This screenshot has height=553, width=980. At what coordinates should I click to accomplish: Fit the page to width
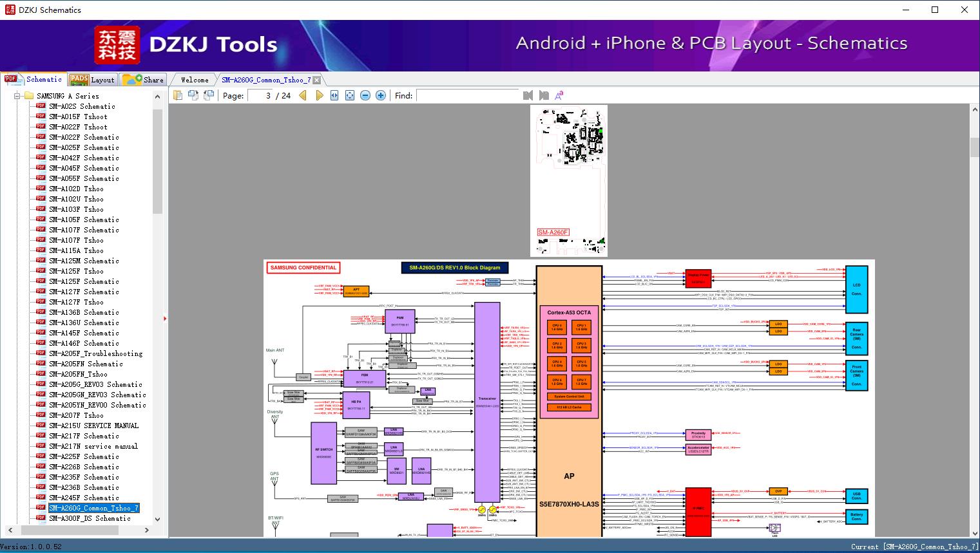pos(334,95)
